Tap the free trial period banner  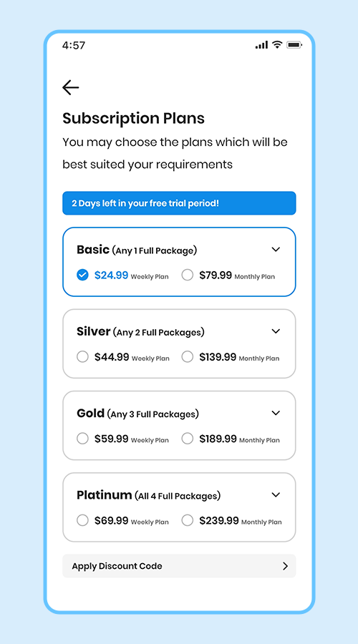point(179,203)
